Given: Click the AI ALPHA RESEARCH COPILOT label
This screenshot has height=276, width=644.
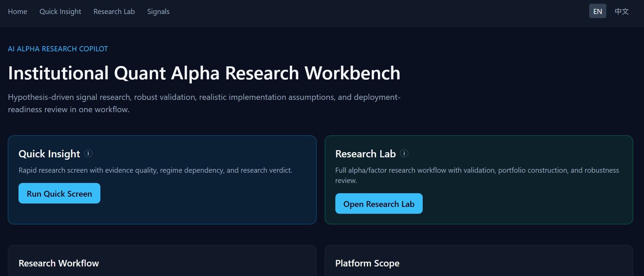Looking at the screenshot, I should (58, 49).
